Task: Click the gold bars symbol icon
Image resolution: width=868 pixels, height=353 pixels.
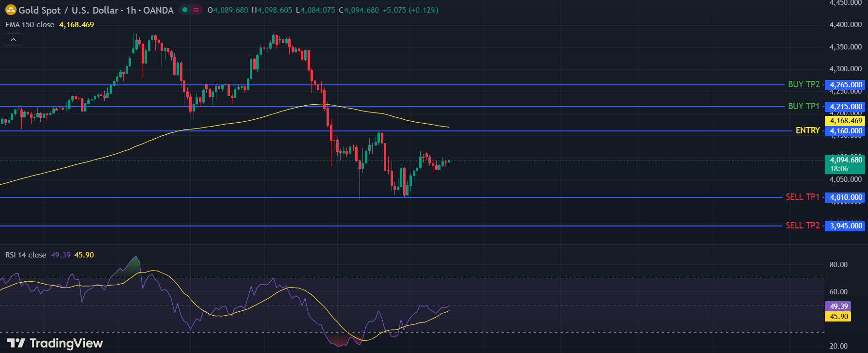Action: tap(11, 10)
